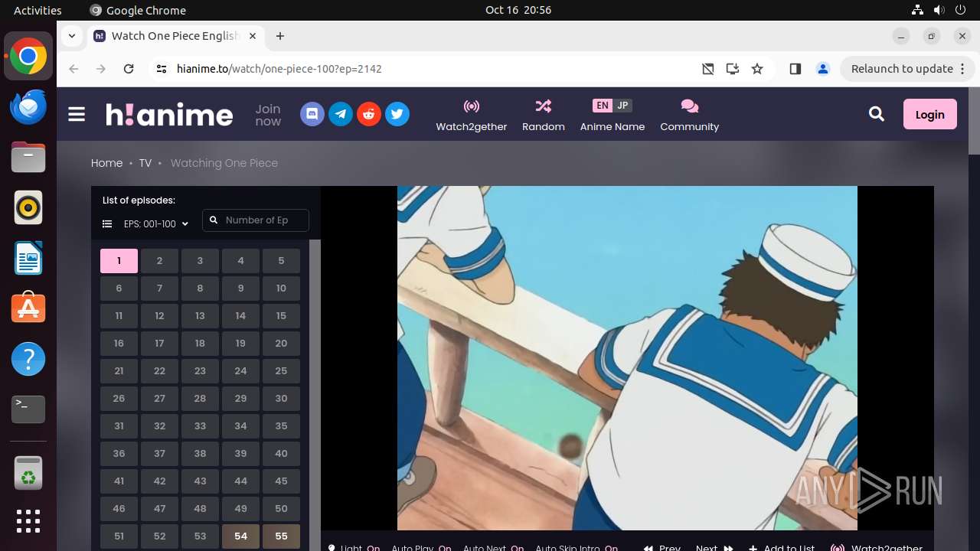Select episode 24
The width and height of the screenshot is (980, 551).
[240, 371]
